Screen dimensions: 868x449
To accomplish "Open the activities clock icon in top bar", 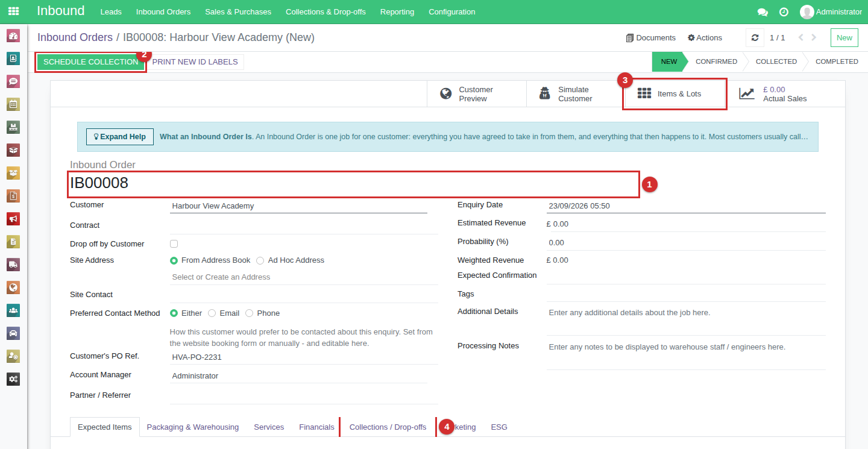I will 784,12.
